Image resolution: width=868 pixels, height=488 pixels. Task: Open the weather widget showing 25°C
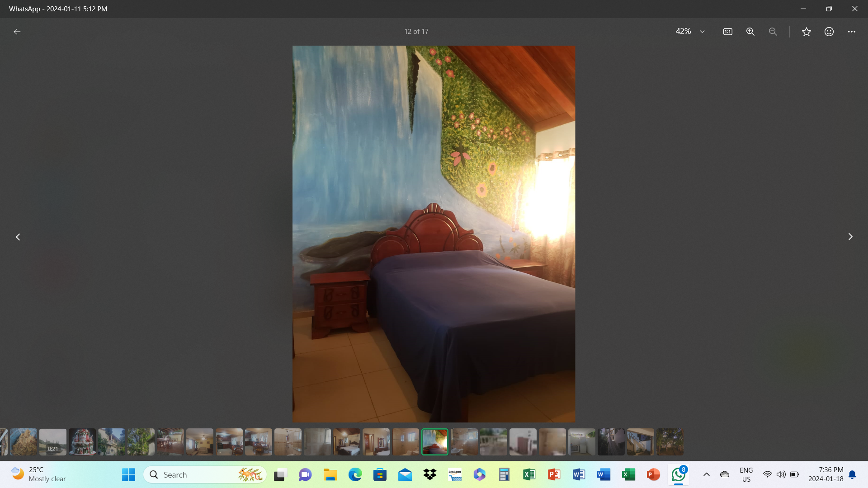point(39,474)
